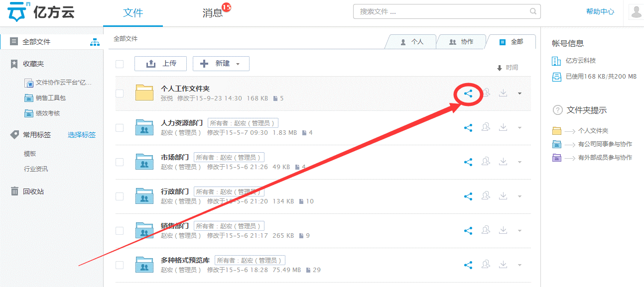Click share icon for 个人工作文件夹

[468, 94]
